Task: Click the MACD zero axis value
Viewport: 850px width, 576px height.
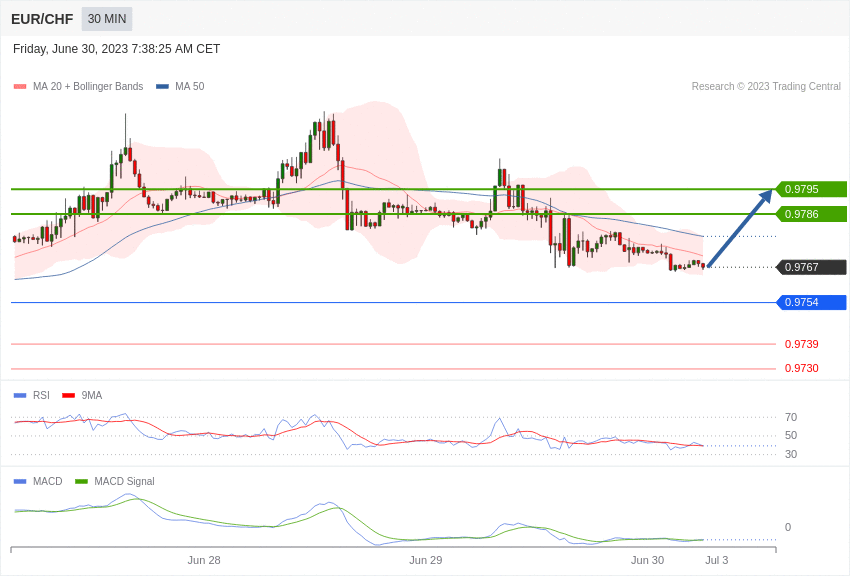Action: [788, 527]
